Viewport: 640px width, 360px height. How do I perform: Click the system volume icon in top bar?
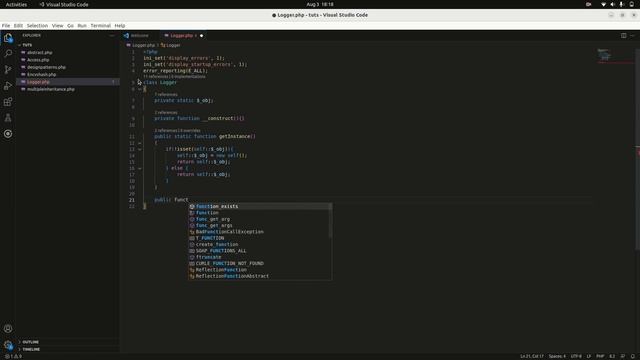click(x=612, y=4)
